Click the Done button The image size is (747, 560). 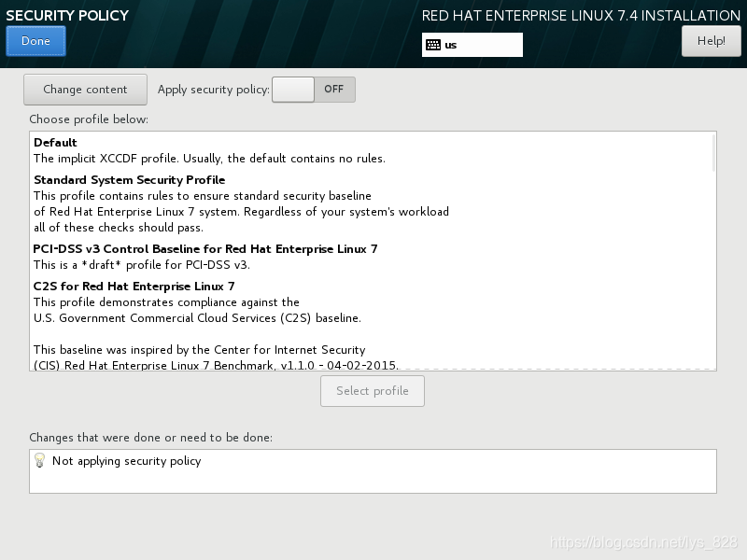point(35,41)
